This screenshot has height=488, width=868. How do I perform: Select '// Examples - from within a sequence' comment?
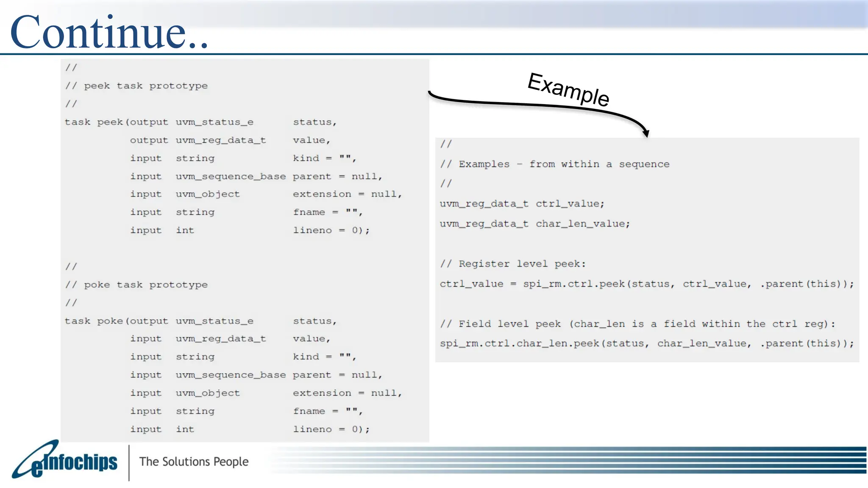(555, 164)
